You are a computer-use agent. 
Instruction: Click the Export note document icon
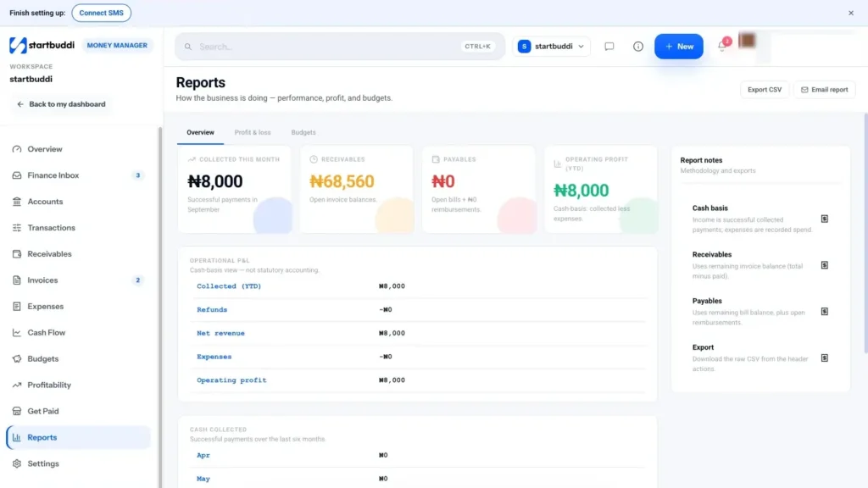pos(824,358)
